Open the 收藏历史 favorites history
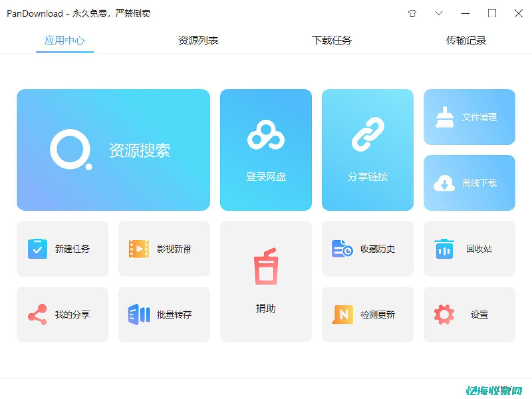 pyautogui.click(x=367, y=249)
